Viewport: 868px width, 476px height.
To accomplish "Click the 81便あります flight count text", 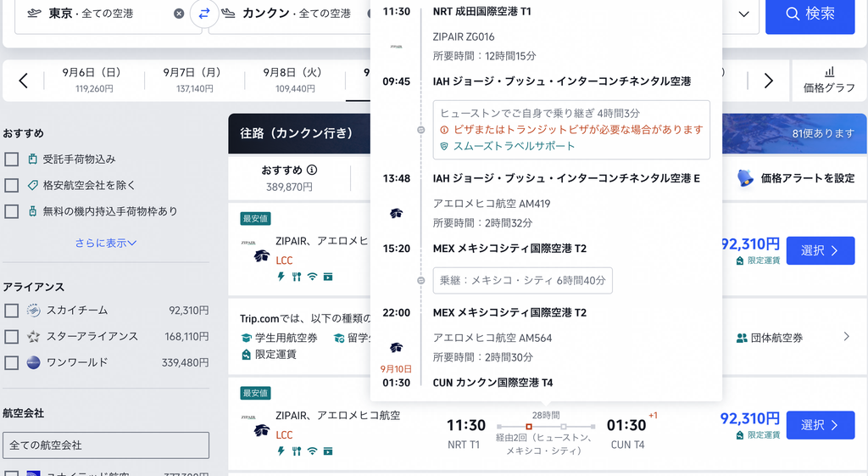I will pyautogui.click(x=823, y=133).
